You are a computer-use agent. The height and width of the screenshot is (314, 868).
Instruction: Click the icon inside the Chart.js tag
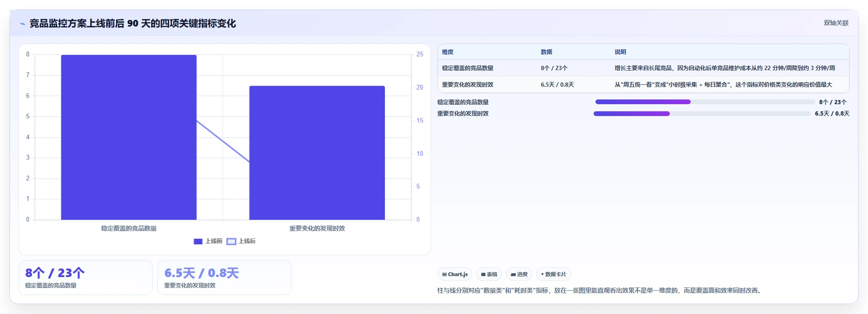[x=444, y=274]
